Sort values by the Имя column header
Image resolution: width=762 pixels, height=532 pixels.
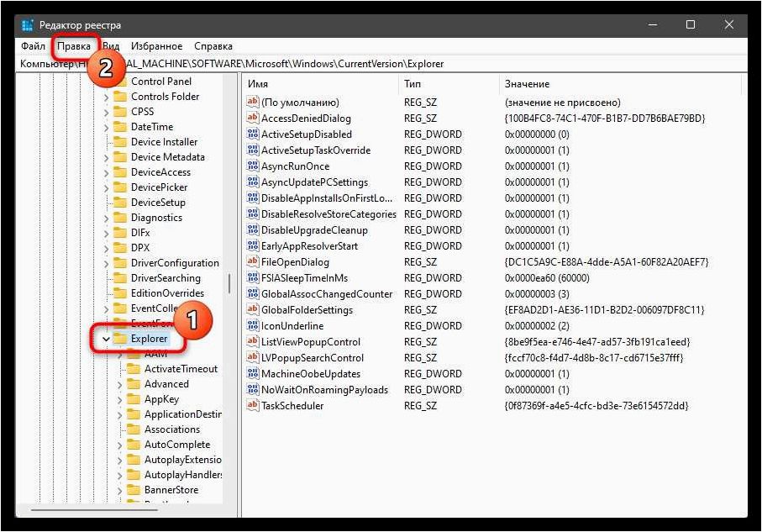pos(320,84)
